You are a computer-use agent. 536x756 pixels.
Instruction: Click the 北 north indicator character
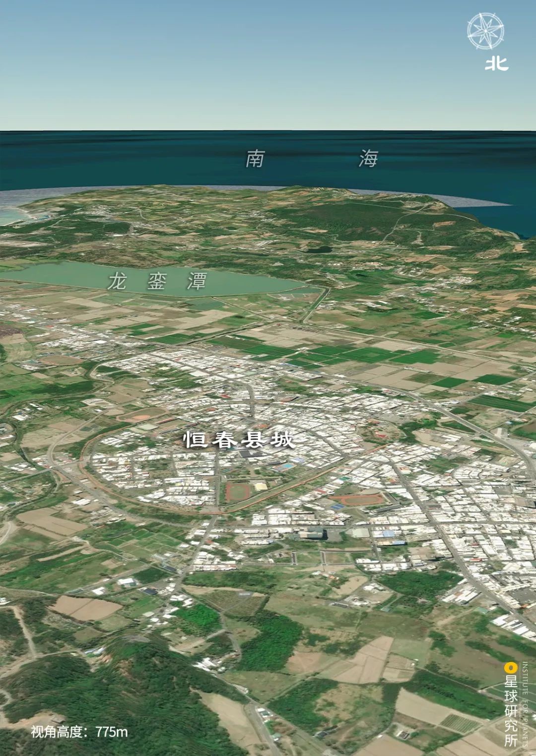tap(497, 63)
